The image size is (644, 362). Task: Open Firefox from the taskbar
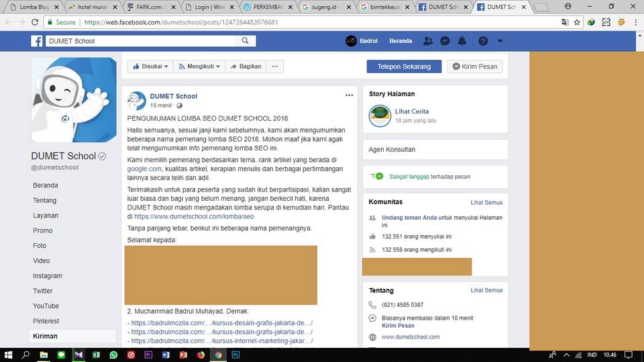[201, 355]
